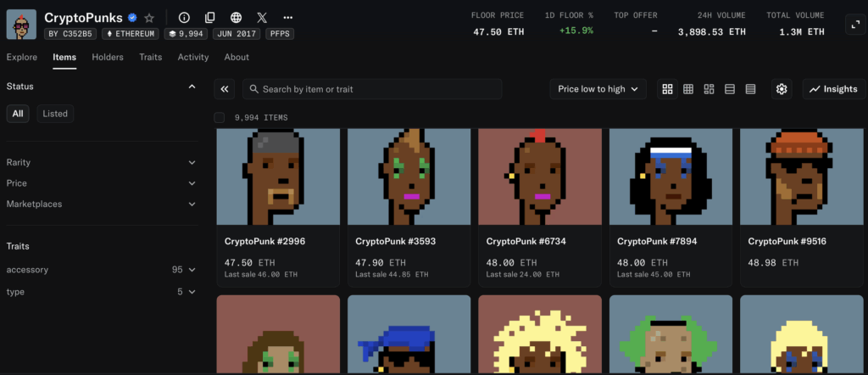
Task: Open the more options ellipsis menu
Action: (x=288, y=18)
